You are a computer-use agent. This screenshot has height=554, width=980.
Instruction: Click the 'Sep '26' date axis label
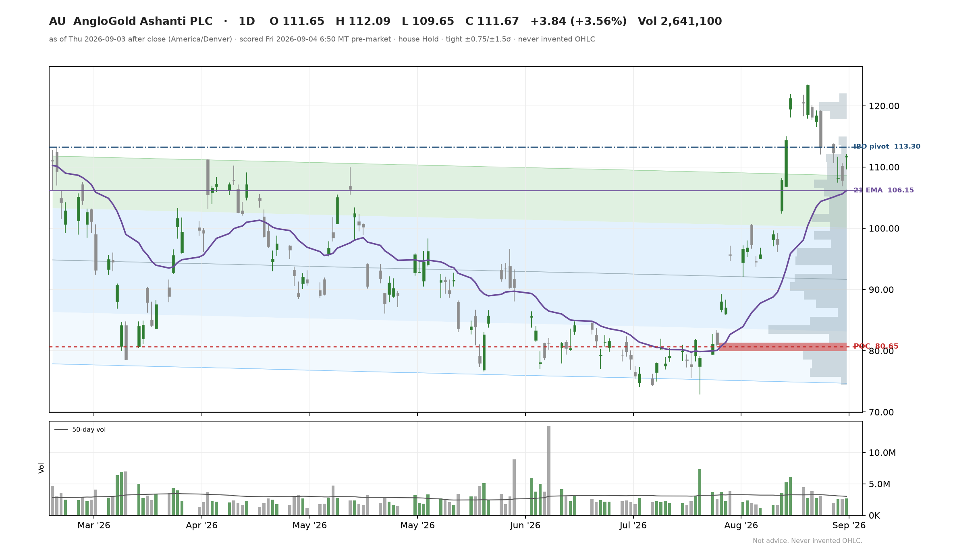(849, 525)
